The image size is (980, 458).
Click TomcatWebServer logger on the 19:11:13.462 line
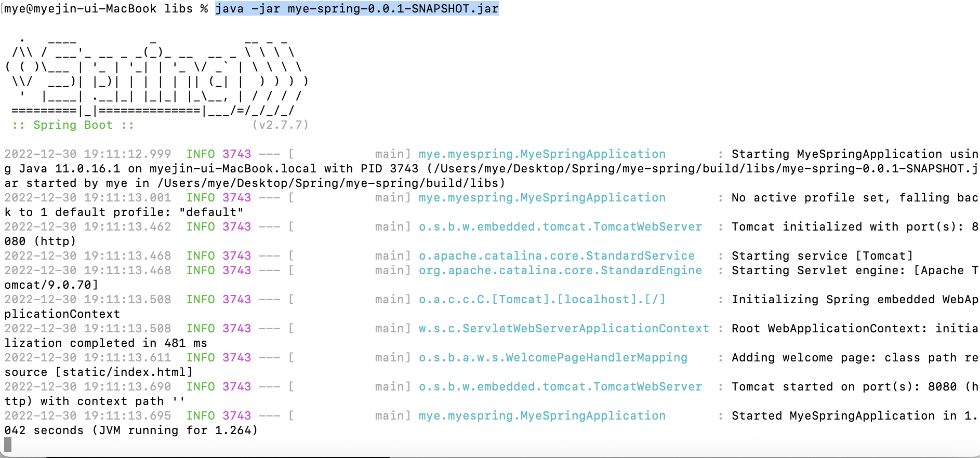560,227
